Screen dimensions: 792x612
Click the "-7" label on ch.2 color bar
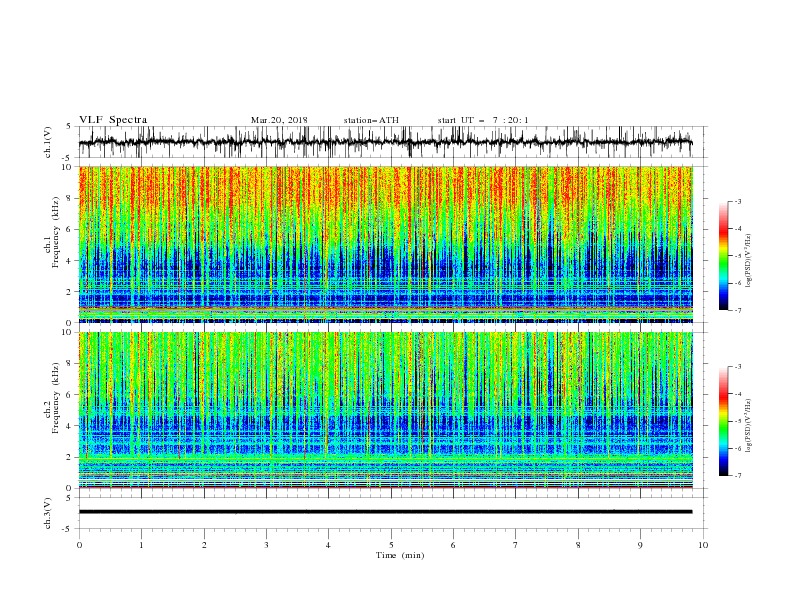tap(737, 476)
